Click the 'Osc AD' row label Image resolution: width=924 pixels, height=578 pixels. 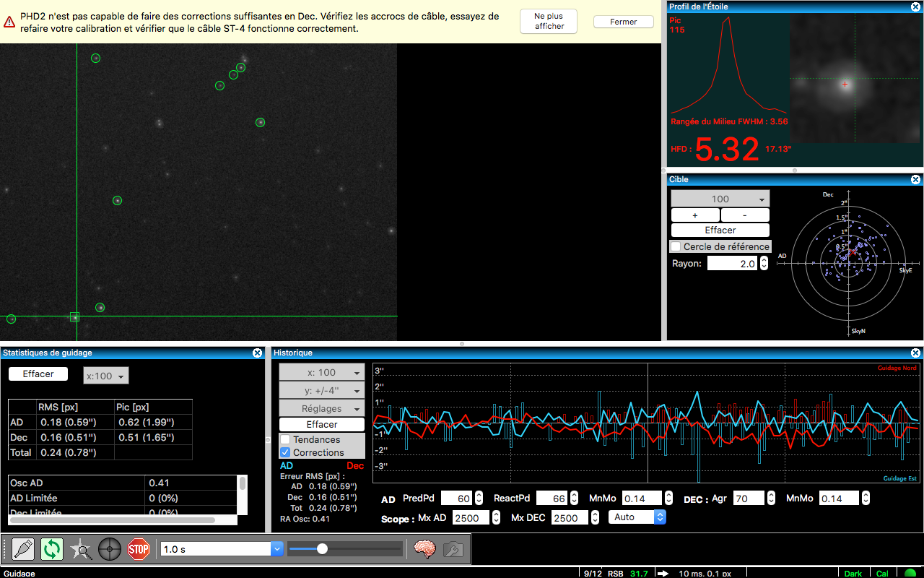(26, 483)
